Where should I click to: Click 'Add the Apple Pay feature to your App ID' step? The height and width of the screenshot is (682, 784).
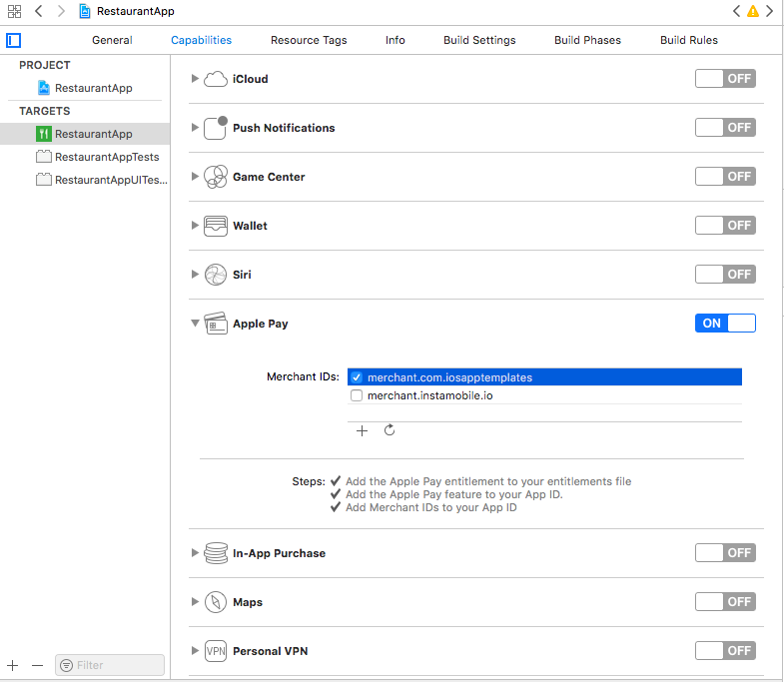click(454, 494)
